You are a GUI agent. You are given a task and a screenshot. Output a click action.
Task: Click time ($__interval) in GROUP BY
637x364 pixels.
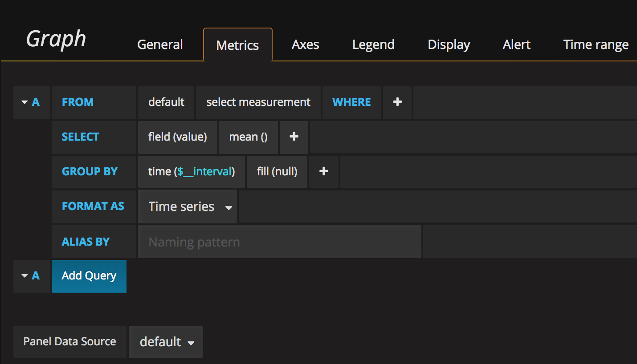[x=191, y=171]
